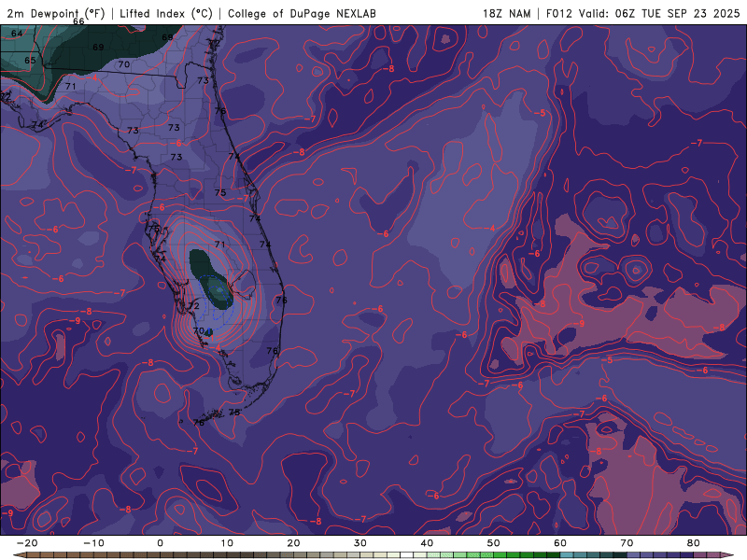Click the 20 value on the color scale
This screenshot has width=747, height=560.
293,543
